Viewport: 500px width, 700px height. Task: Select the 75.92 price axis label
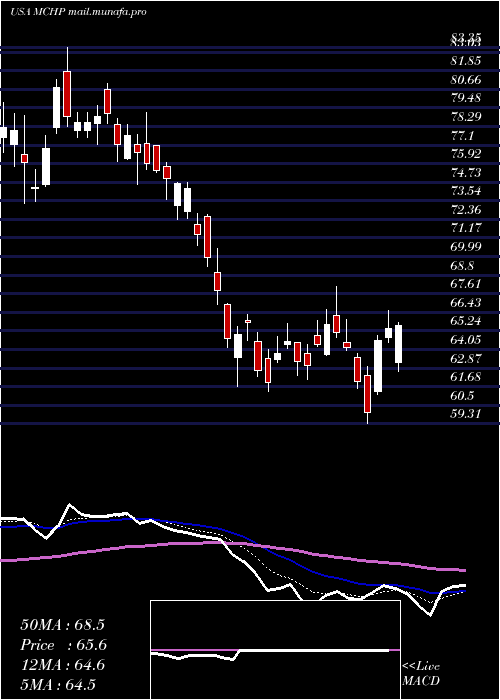pyautogui.click(x=465, y=154)
